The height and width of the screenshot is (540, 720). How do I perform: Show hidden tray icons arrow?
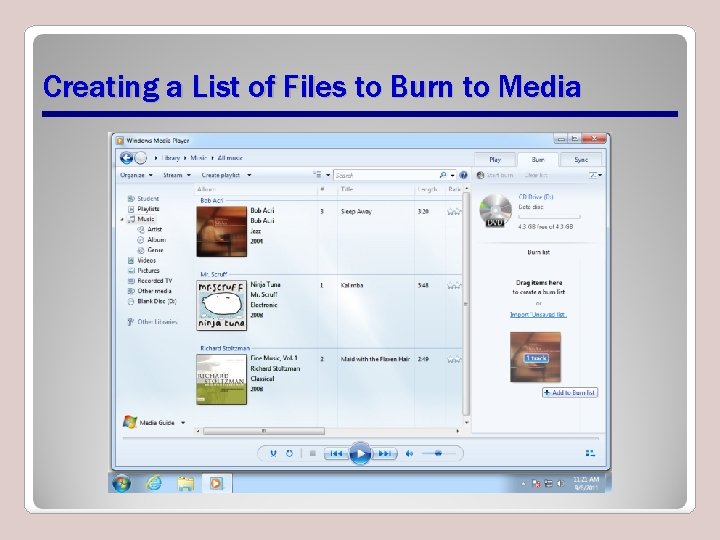tap(523, 483)
